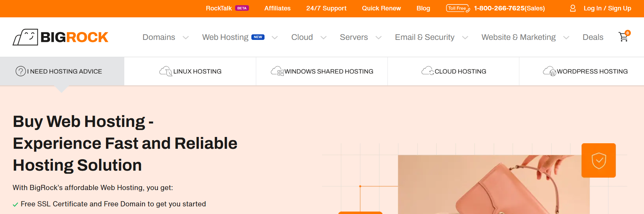Click the WordPress hosting cloud icon
Image resolution: width=644 pixels, height=214 pixels.
[549, 71]
